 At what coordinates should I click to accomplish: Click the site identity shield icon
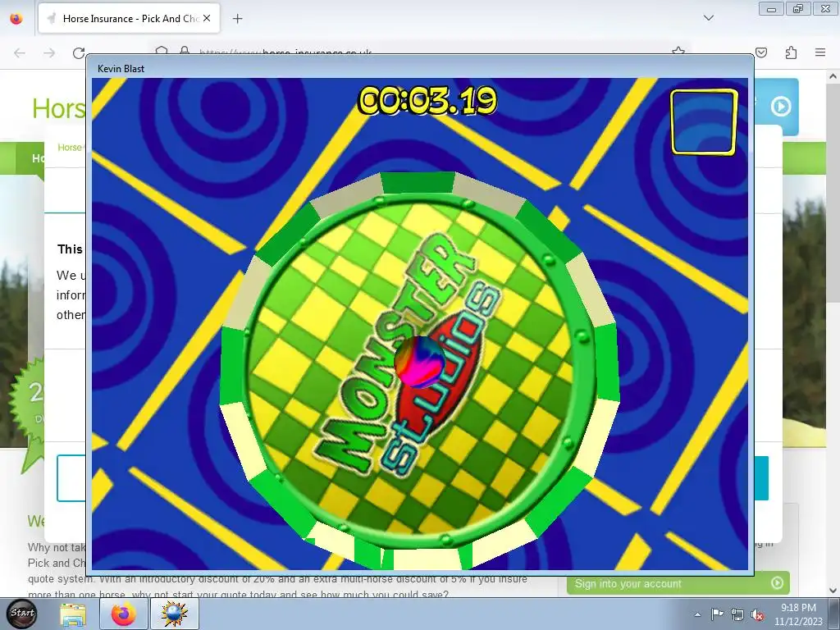[162, 51]
